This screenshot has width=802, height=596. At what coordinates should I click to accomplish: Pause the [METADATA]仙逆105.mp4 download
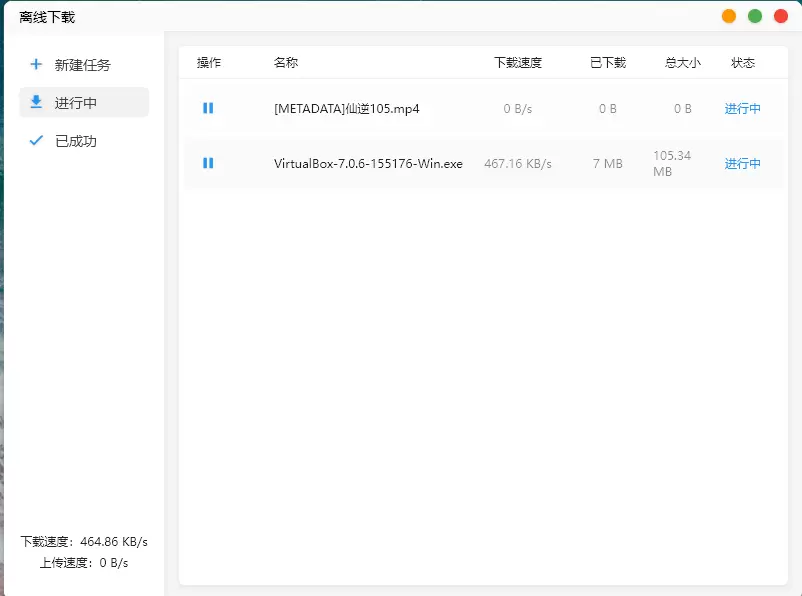tap(208, 108)
